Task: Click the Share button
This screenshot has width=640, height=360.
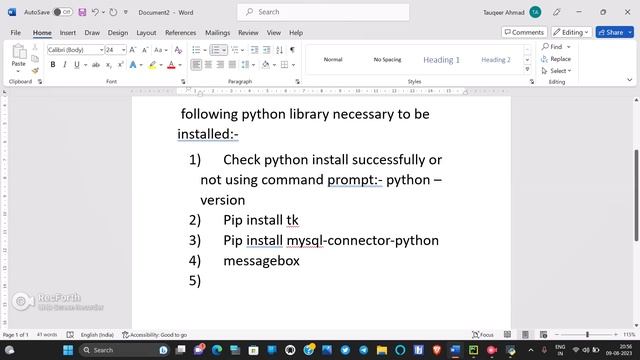Action: click(611, 32)
